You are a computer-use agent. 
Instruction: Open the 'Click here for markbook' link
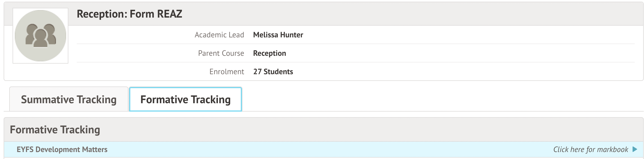coord(590,150)
